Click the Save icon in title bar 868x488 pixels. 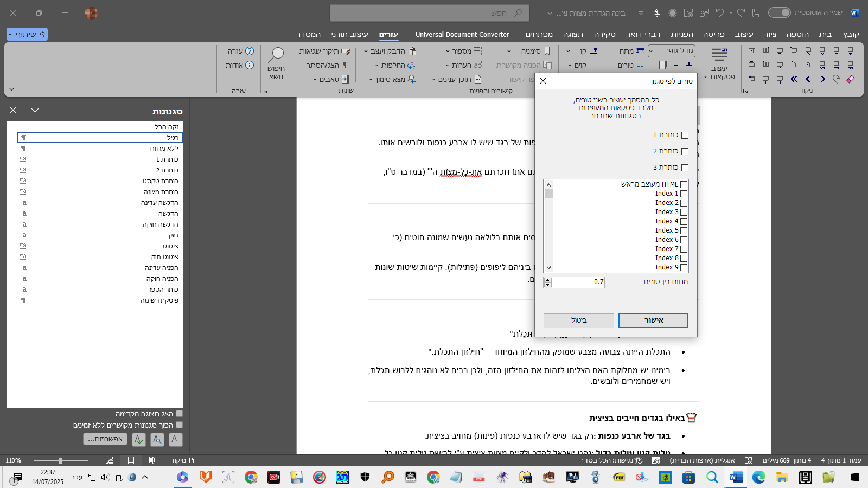click(x=757, y=12)
